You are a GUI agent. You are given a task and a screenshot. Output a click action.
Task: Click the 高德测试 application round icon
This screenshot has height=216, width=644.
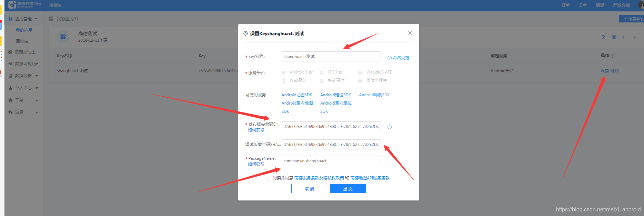point(63,37)
